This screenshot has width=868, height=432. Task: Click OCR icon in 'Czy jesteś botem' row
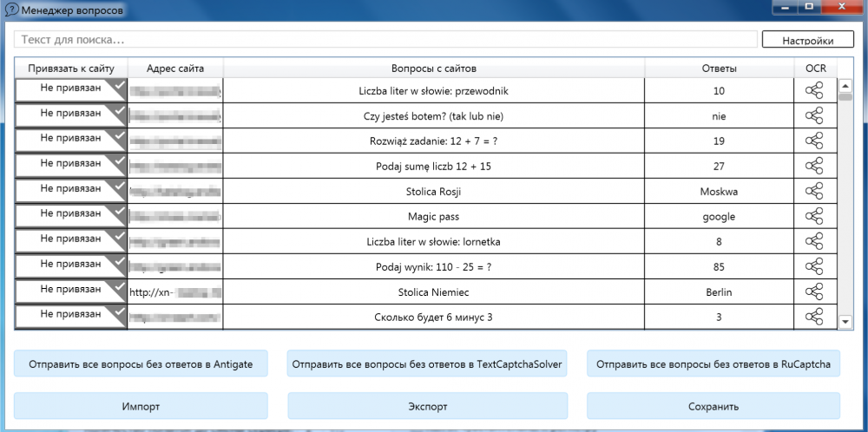point(814,115)
